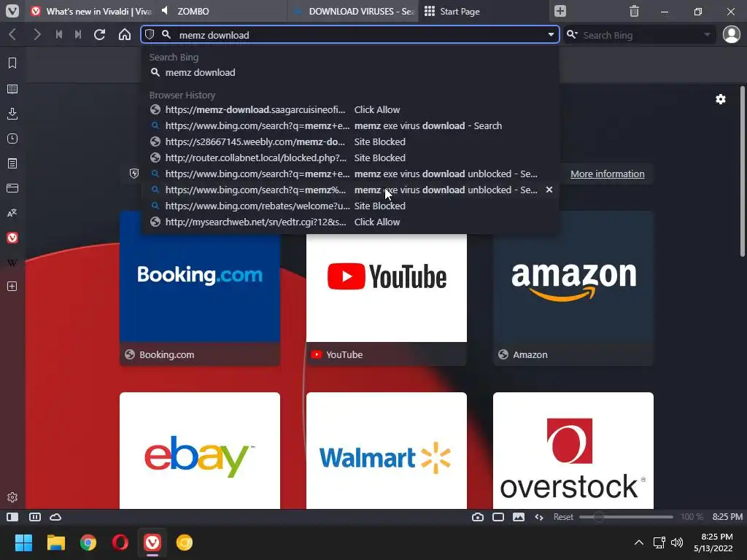The height and width of the screenshot is (560, 747).
Task: Open the sync cloud status icon
Action: tap(55, 517)
